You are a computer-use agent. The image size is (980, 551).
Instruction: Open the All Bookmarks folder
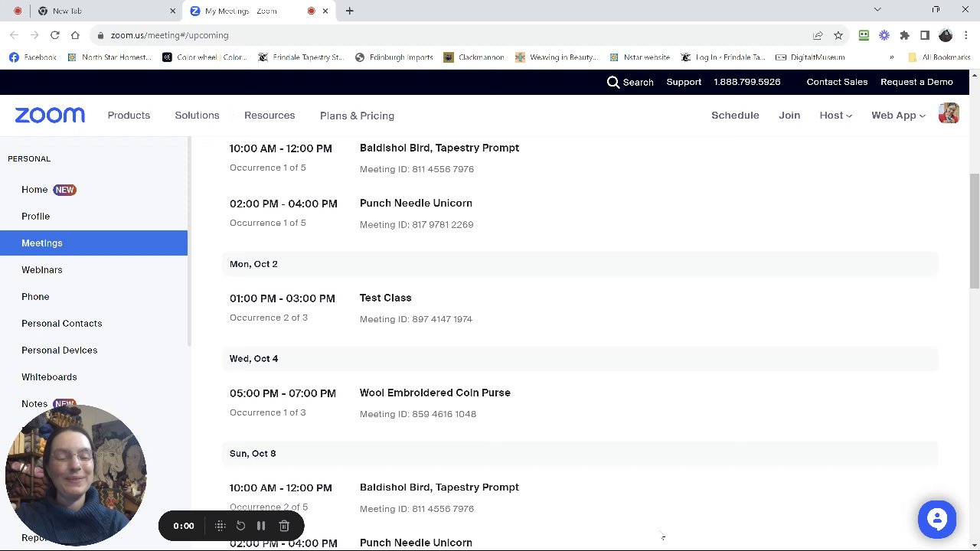[939, 57]
